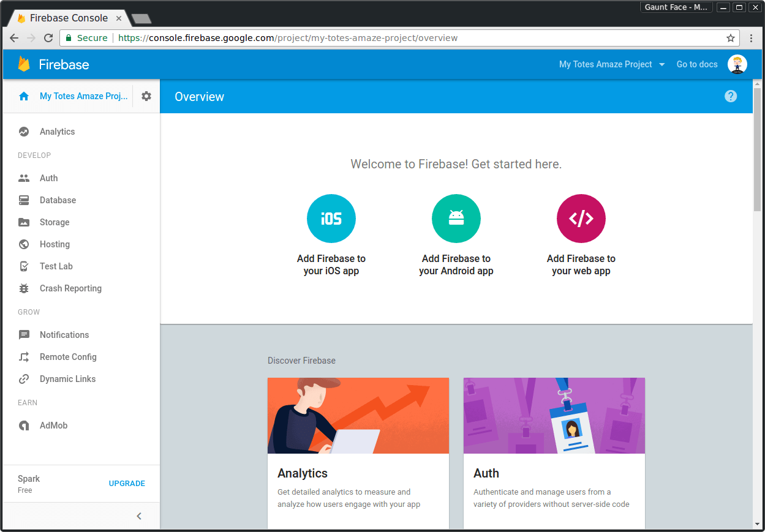765x532 pixels.
Task: Select Auth from the Develop menu
Action: (x=48, y=178)
